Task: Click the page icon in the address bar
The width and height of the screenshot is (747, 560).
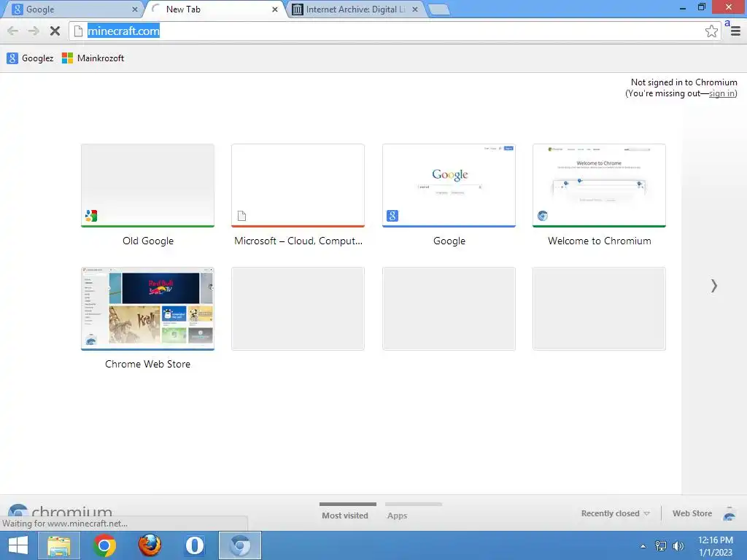Action: pyautogui.click(x=79, y=31)
